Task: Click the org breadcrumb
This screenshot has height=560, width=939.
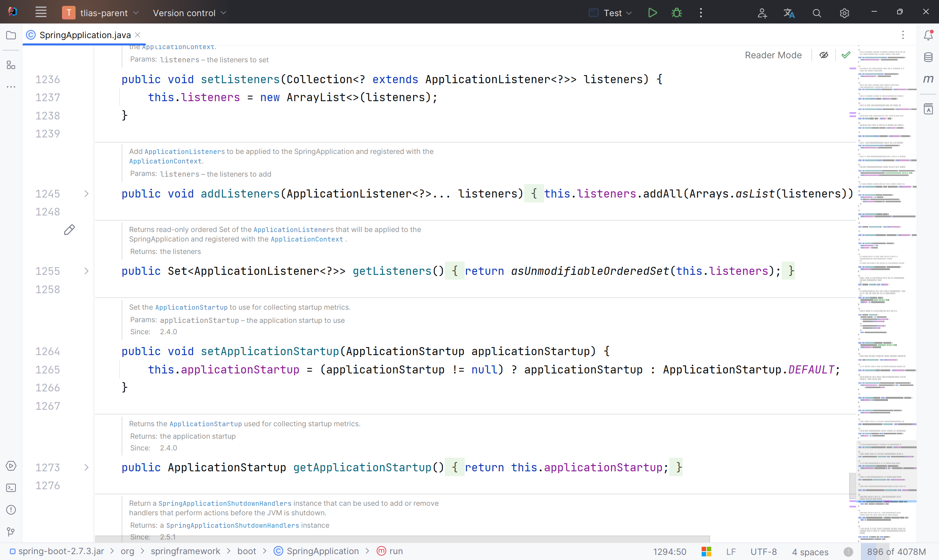Action: [127, 551]
